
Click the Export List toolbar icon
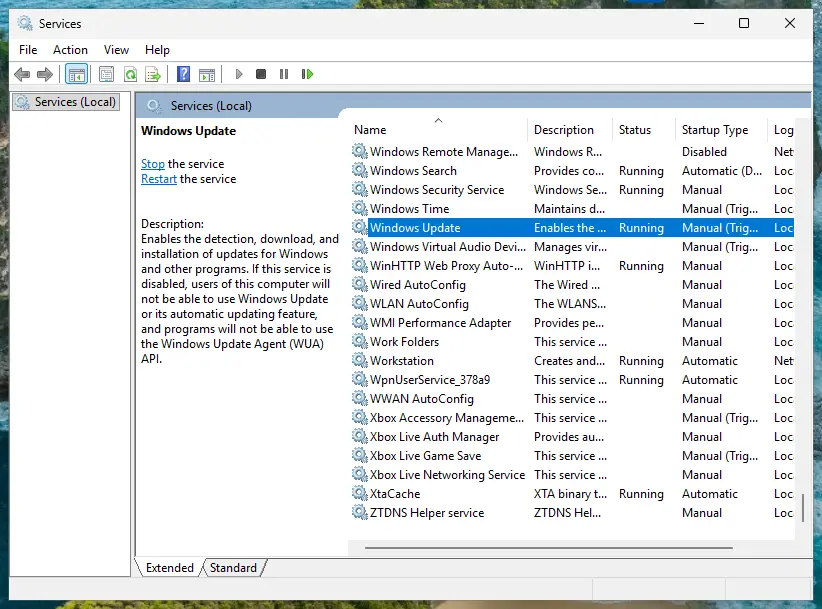pyautogui.click(x=153, y=74)
